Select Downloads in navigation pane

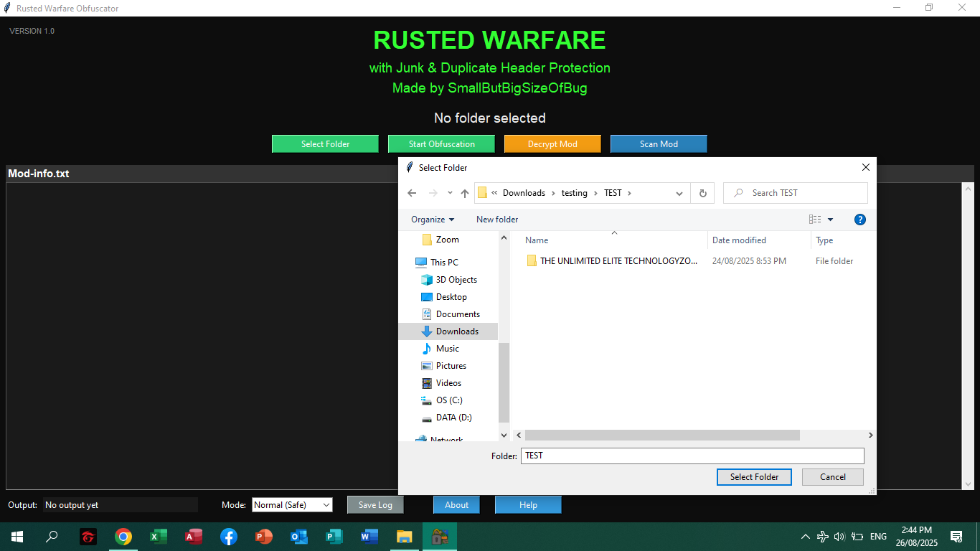tap(457, 331)
